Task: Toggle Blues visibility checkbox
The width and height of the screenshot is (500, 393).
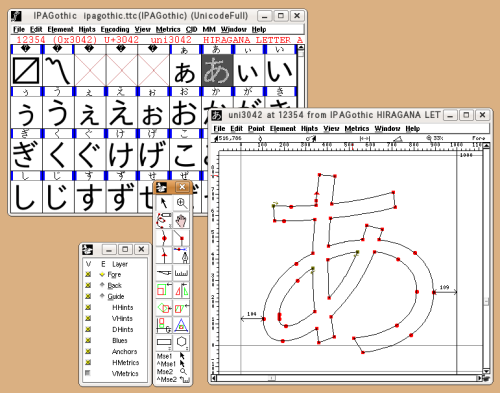Action: click(88, 340)
